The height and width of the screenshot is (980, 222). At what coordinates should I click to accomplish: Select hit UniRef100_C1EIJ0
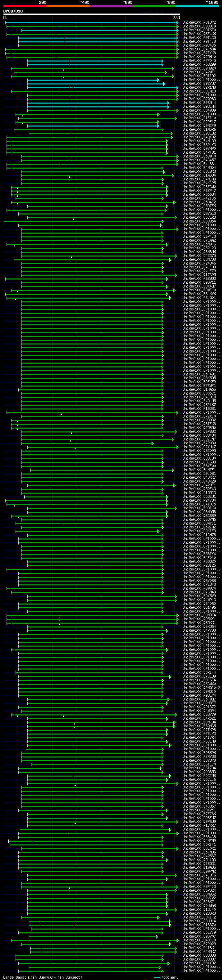[x=199, y=118]
